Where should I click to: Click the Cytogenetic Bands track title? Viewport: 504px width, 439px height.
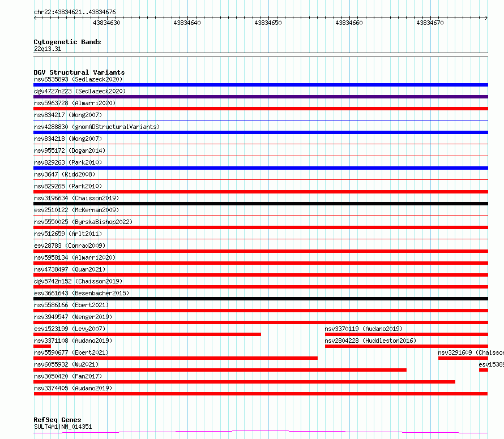click(67, 42)
